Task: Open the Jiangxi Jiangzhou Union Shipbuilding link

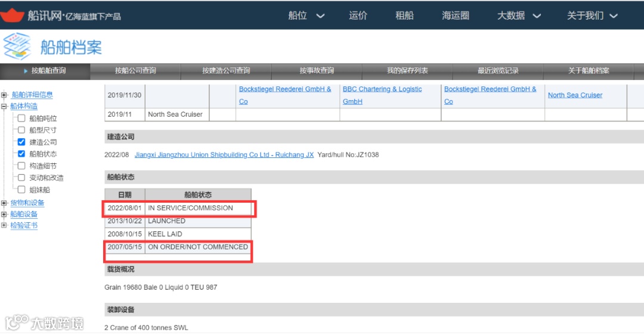Action: tap(224, 155)
